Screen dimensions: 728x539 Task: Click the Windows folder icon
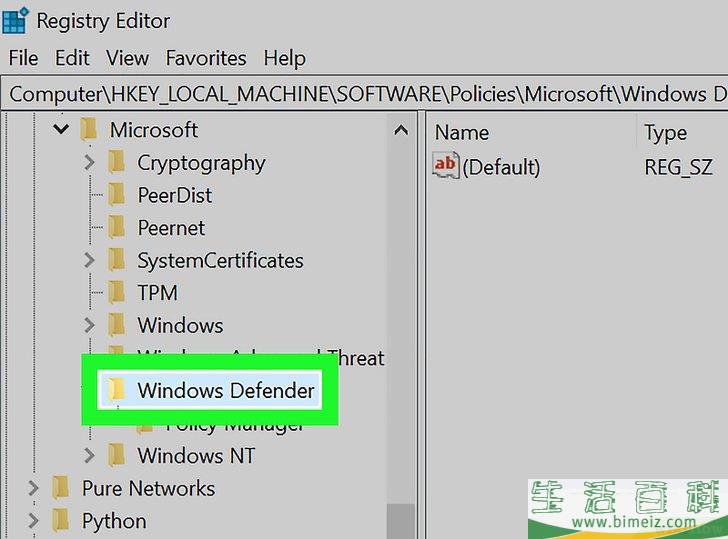click(117, 325)
